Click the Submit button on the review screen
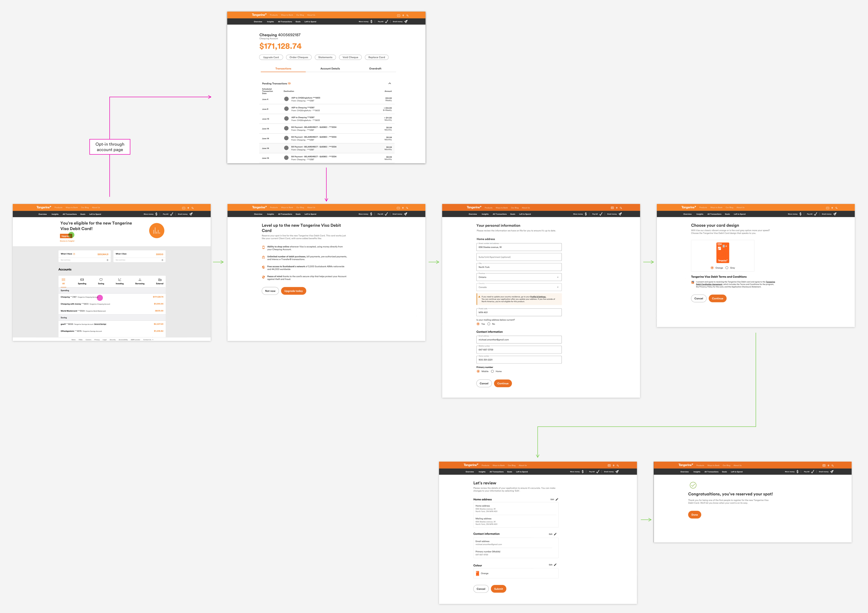 (x=498, y=589)
